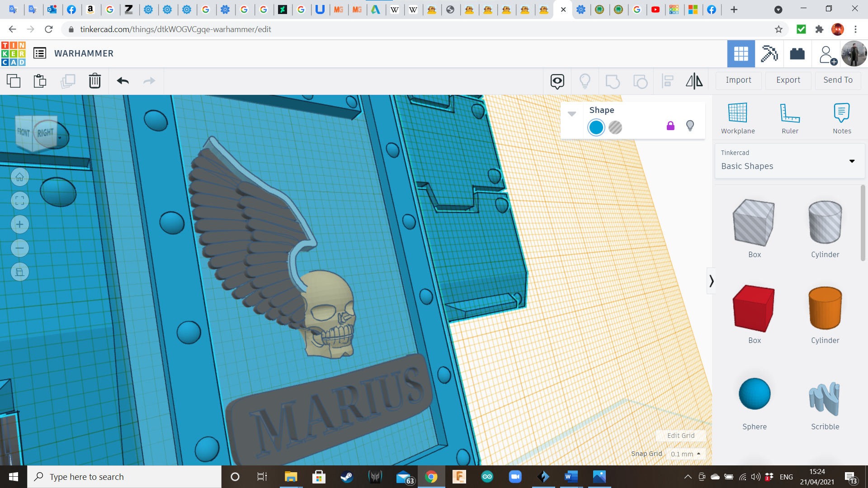Click the Home view button
Image resolution: width=868 pixels, height=488 pixels.
[20, 177]
